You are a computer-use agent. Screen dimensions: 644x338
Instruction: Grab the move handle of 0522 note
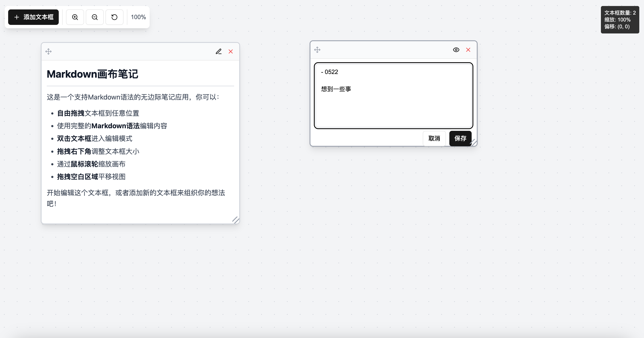pyautogui.click(x=317, y=50)
